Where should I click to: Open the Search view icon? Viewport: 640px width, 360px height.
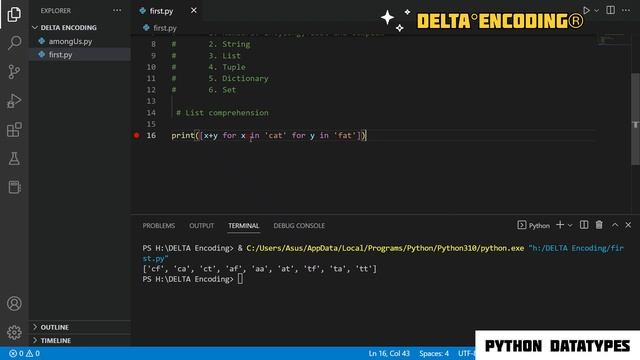coord(14,43)
